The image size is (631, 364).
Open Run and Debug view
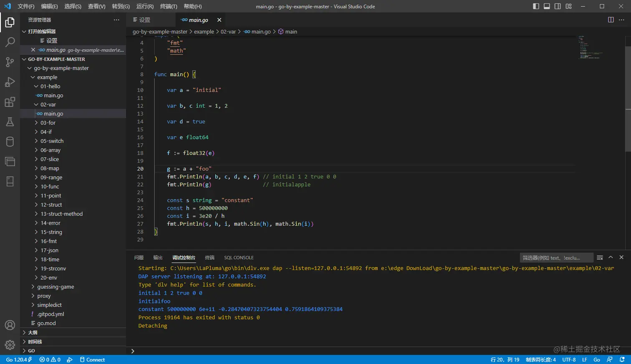10,82
